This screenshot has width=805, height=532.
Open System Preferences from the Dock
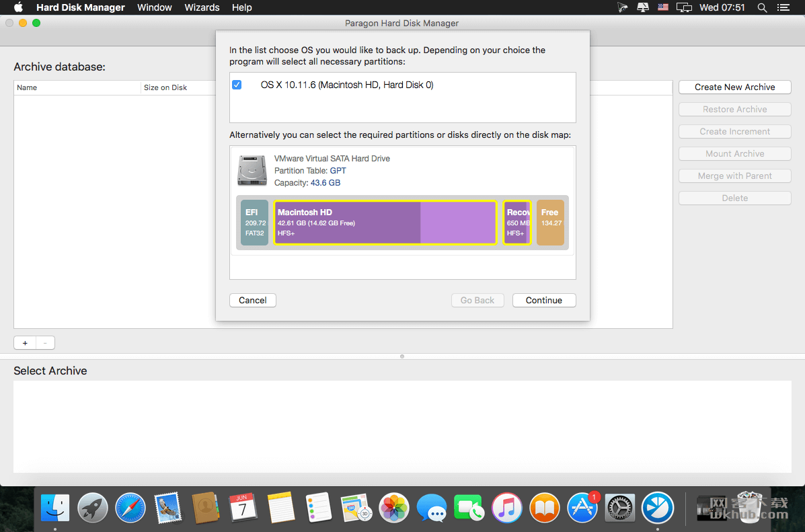click(619, 508)
